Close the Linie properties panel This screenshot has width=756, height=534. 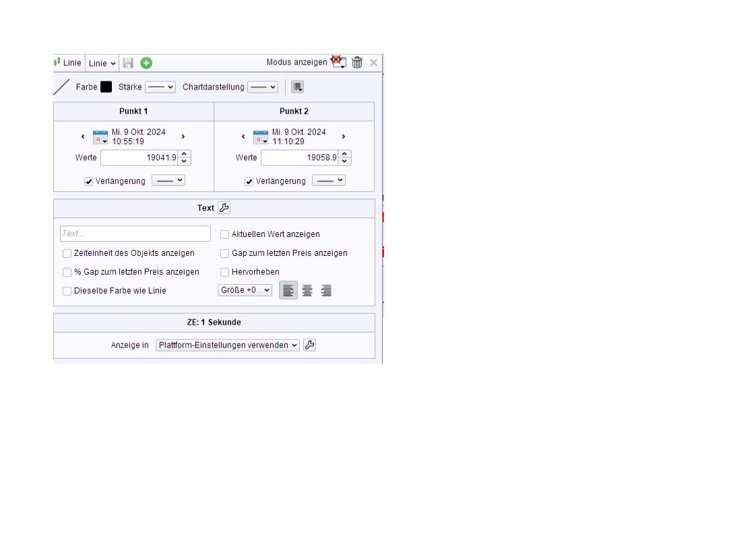pos(374,63)
